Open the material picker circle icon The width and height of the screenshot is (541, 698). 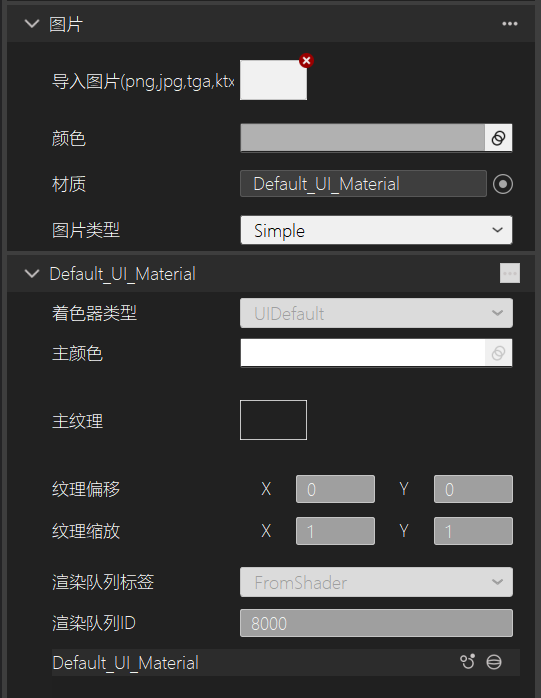(x=503, y=184)
